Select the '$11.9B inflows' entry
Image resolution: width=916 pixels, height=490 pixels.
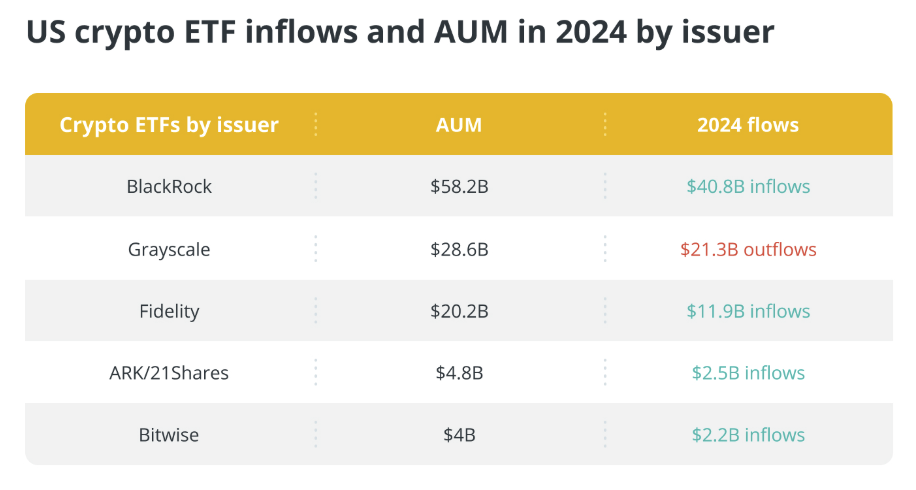coord(748,311)
